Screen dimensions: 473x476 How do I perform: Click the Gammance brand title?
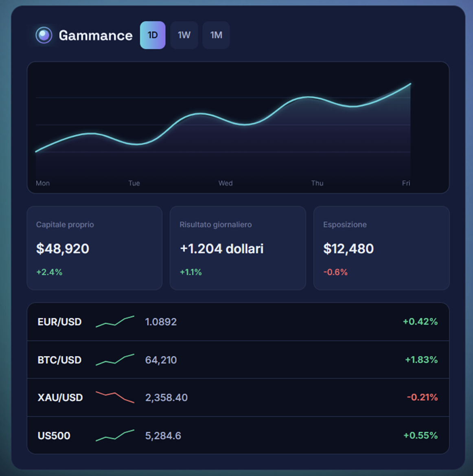pyautogui.click(x=96, y=35)
